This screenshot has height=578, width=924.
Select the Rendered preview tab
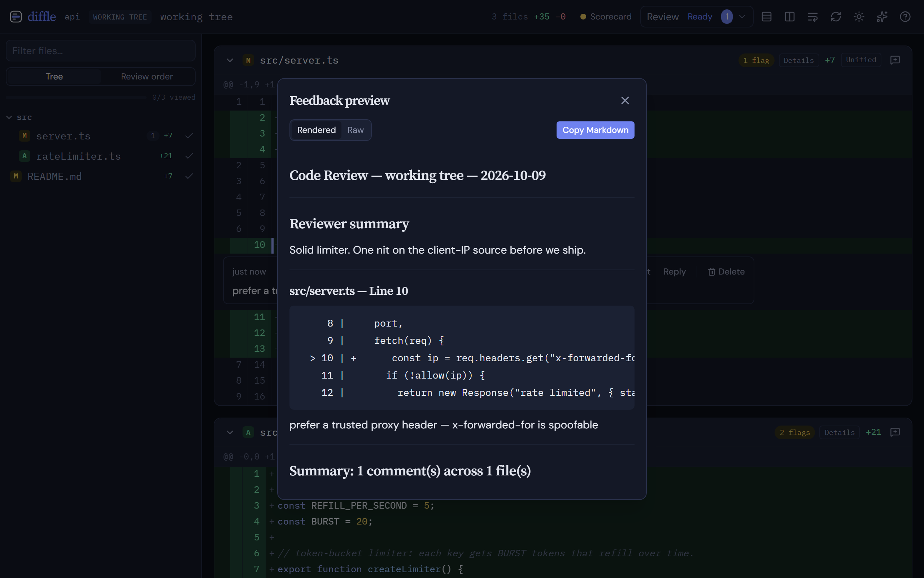click(316, 130)
